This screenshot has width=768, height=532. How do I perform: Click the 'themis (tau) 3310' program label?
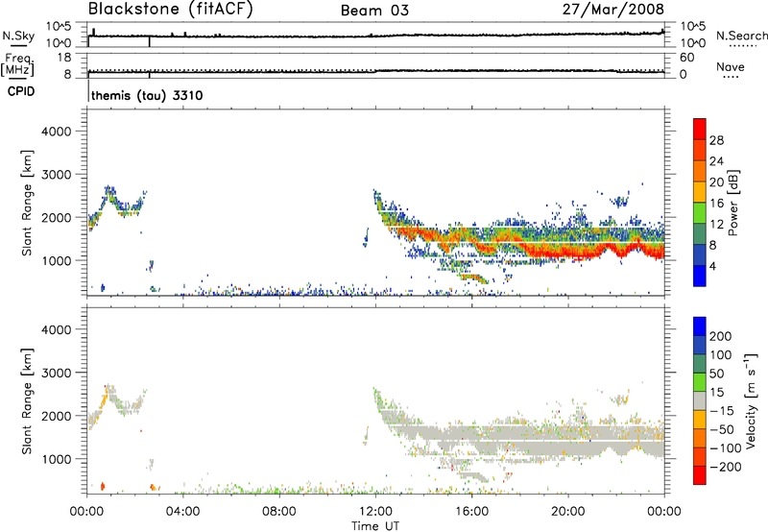pos(147,95)
